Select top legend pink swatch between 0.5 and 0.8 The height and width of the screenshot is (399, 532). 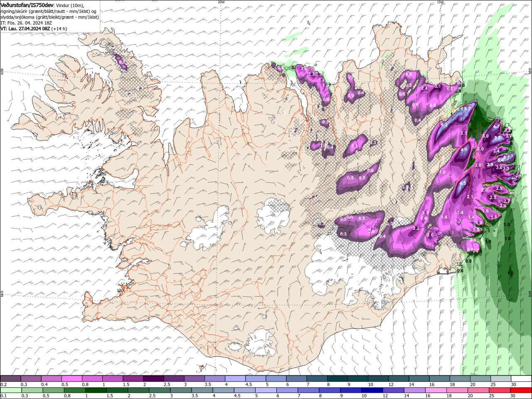tap(71, 379)
